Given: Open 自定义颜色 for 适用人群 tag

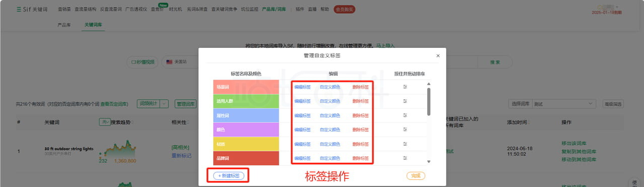Looking at the screenshot, I should pos(330,101).
